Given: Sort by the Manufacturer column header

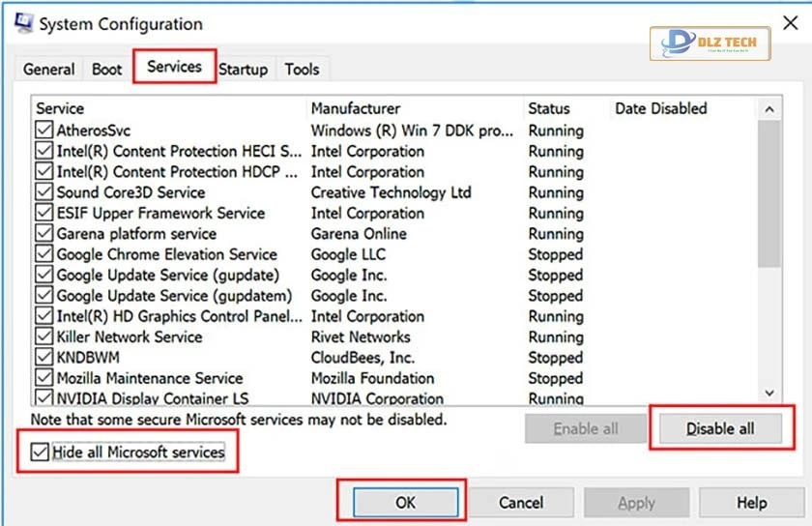Looking at the screenshot, I should coord(356,108).
